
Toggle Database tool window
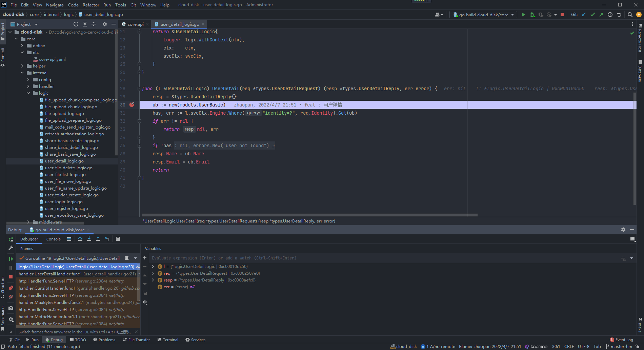click(640, 71)
